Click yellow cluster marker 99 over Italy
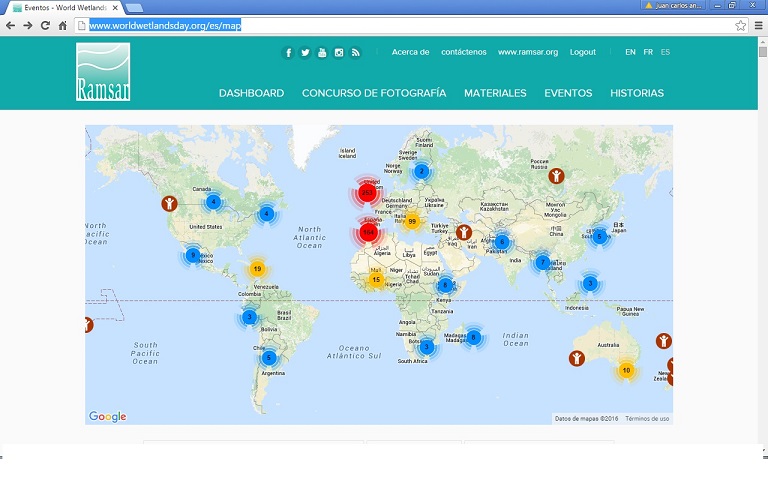The height and width of the screenshot is (480, 768). click(x=412, y=221)
